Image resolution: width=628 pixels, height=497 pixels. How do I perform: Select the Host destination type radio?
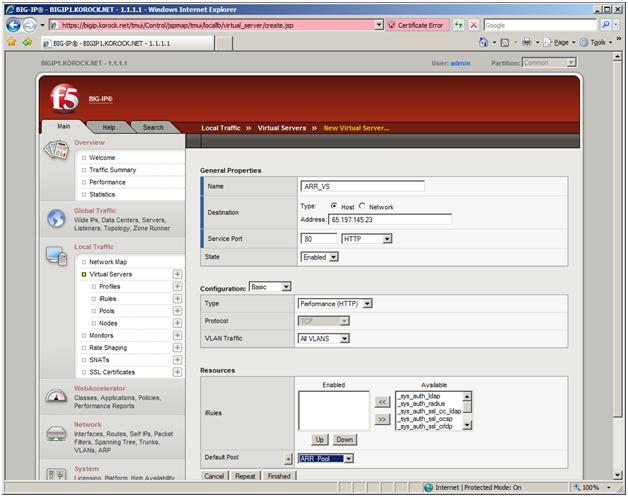[334, 205]
